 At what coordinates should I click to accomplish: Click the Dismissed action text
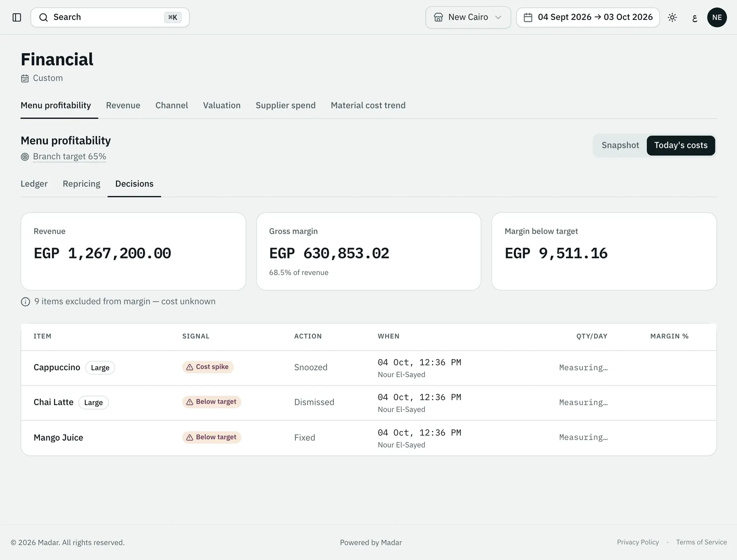coord(314,402)
